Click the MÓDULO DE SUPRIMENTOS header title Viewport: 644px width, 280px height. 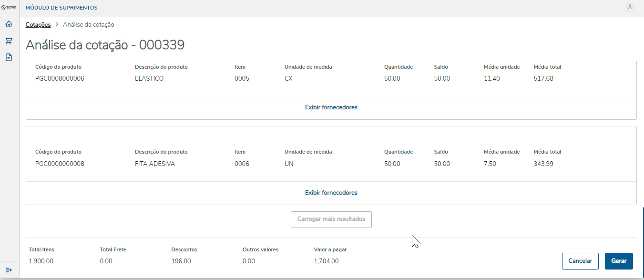click(61, 8)
